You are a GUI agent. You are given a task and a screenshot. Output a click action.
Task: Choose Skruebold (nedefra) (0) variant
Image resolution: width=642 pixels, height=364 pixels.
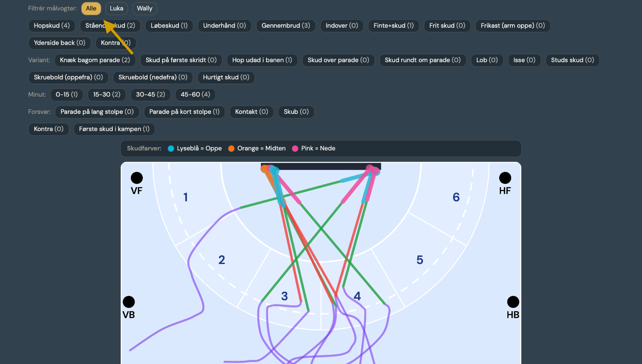point(153,77)
